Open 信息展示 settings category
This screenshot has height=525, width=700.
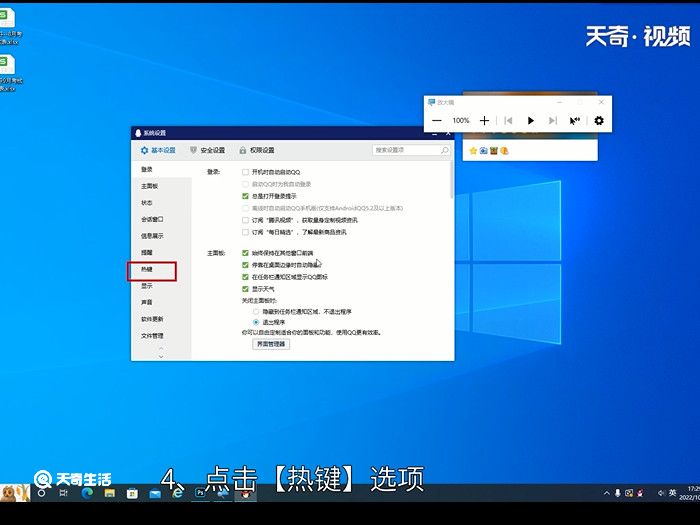click(152, 236)
